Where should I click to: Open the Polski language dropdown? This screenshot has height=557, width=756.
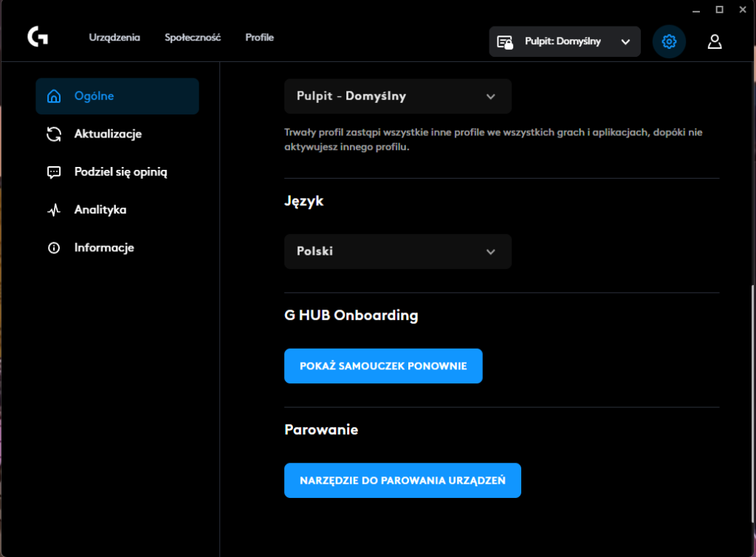(x=397, y=251)
